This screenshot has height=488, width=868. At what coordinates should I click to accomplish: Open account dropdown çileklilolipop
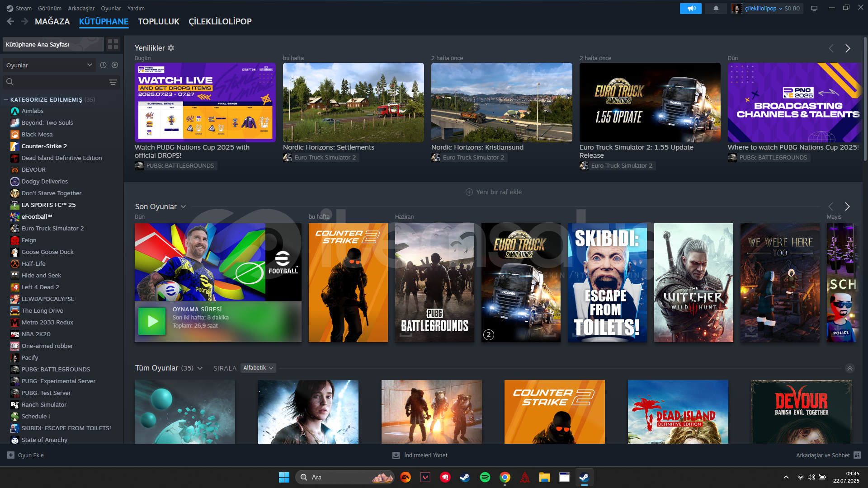[764, 9]
